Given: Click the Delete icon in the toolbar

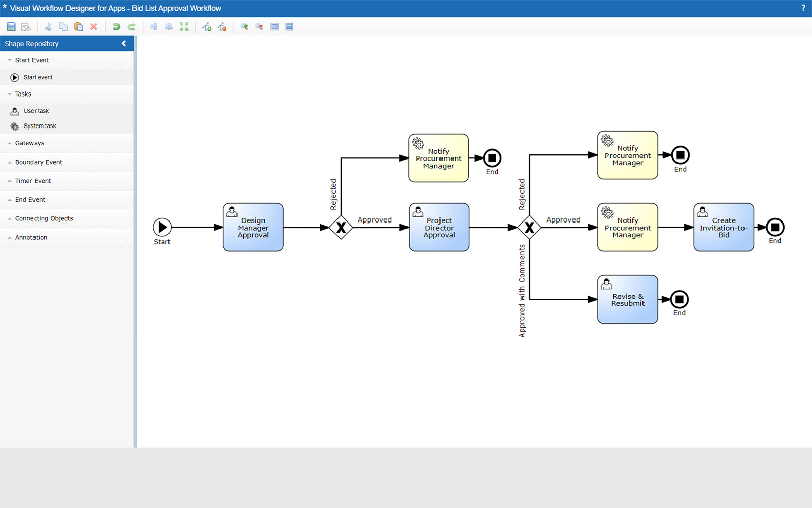Looking at the screenshot, I should point(93,26).
